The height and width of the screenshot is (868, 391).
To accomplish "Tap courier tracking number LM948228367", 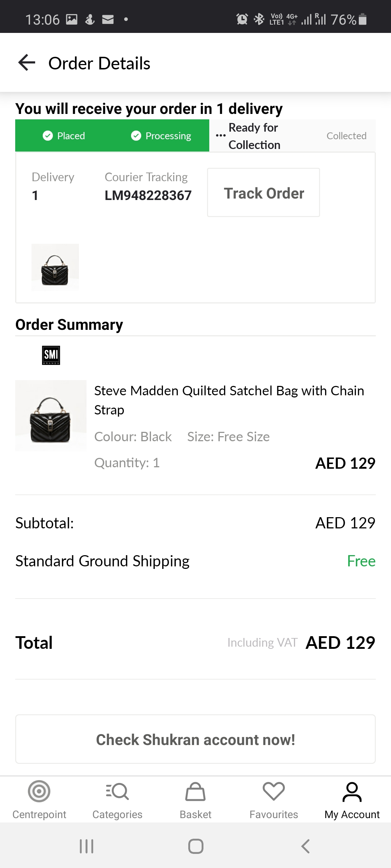I will (148, 196).
